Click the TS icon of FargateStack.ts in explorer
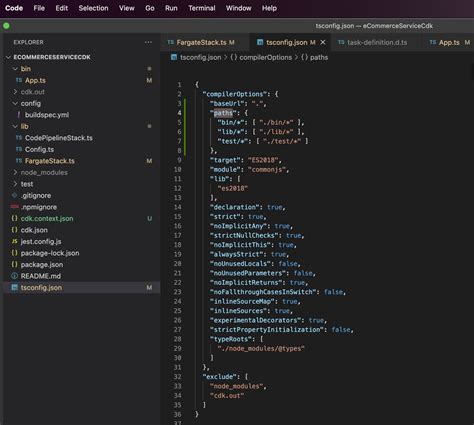This screenshot has width=474, height=425. pos(19,161)
